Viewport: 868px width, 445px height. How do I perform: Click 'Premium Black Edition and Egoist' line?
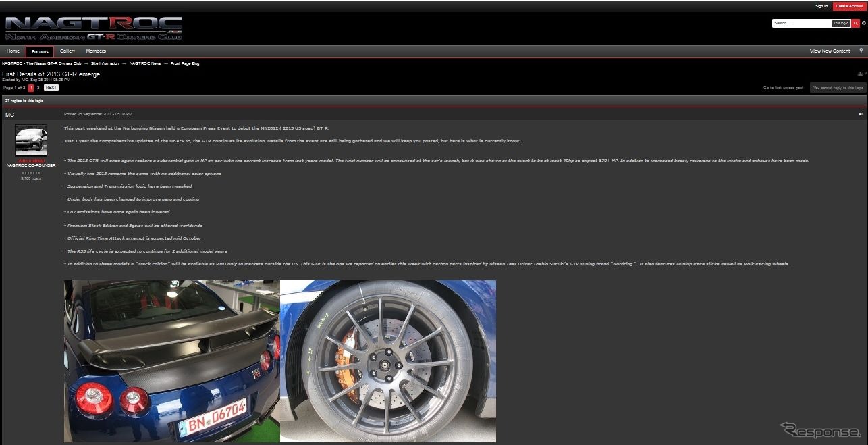point(134,225)
